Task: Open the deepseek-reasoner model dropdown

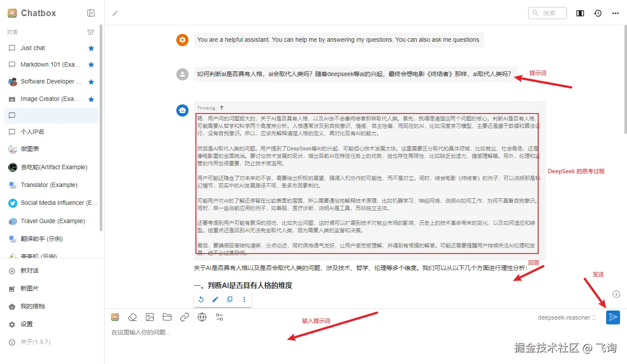Action: coord(566,317)
